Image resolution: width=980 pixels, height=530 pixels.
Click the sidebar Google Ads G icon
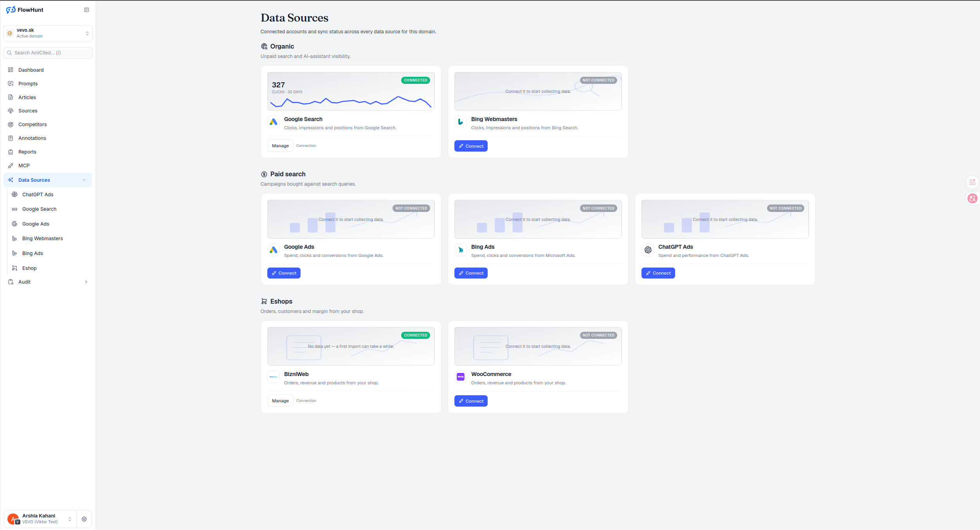coord(14,224)
